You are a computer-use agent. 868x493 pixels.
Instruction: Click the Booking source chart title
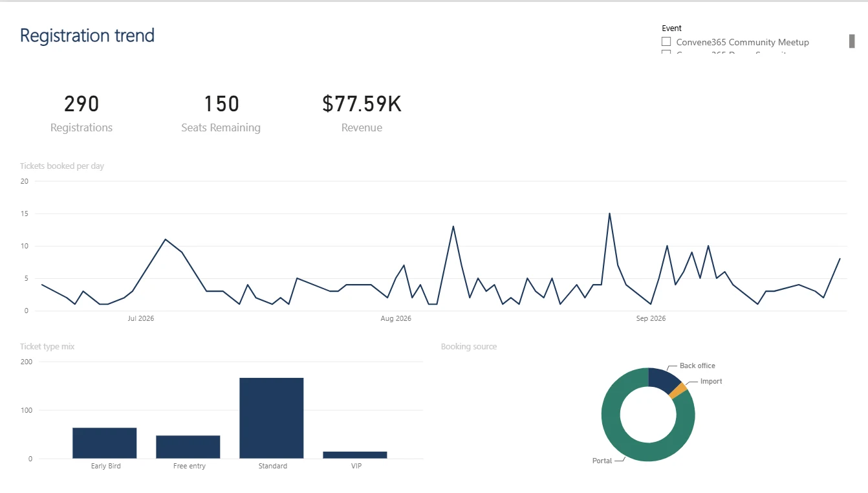(x=469, y=347)
